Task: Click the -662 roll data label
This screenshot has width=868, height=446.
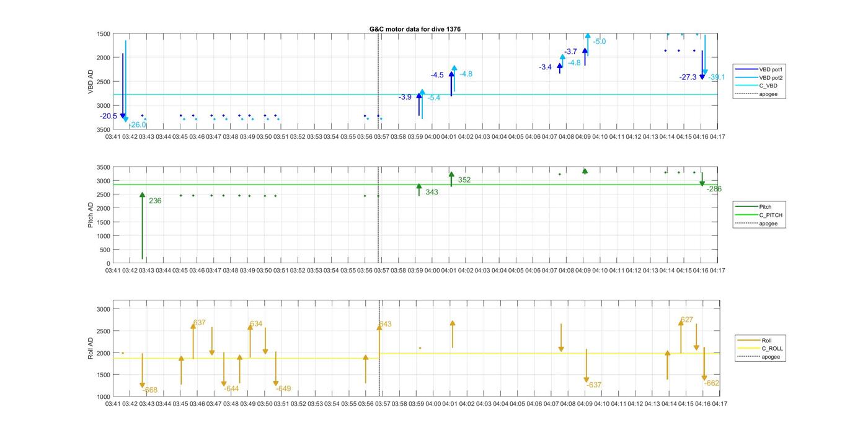Action: [712, 383]
